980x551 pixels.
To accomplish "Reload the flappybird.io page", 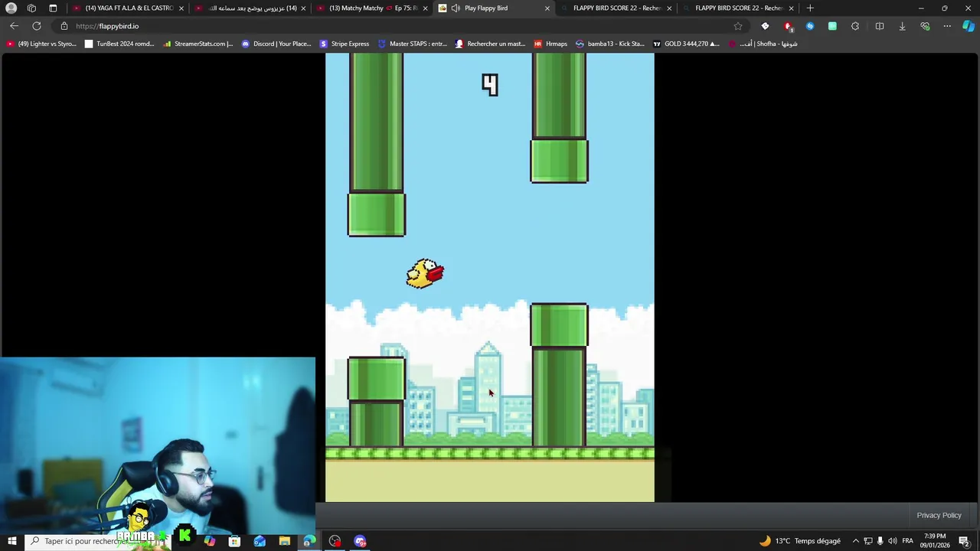I will [x=37, y=26].
